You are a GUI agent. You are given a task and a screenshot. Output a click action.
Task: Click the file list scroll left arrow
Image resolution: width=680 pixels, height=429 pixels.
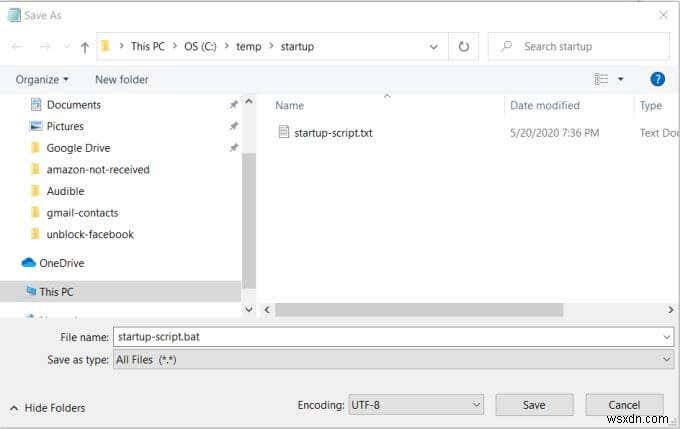[x=267, y=310]
